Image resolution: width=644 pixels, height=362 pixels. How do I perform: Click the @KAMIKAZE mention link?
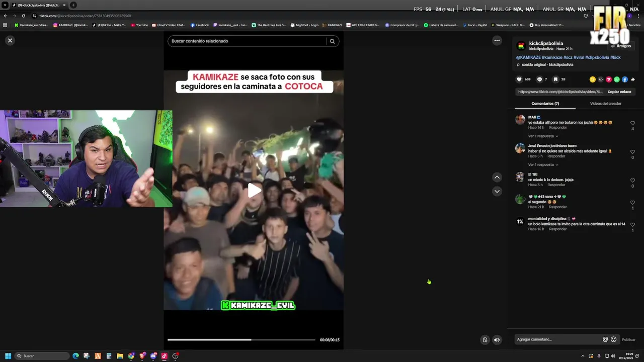[x=528, y=57]
